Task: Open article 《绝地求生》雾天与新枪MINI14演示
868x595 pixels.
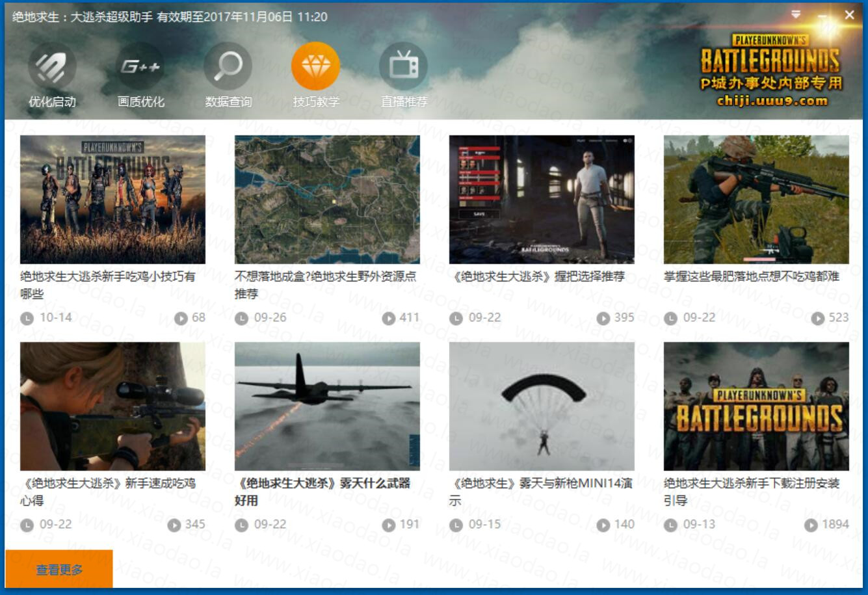Action: [x=541, y=492]
